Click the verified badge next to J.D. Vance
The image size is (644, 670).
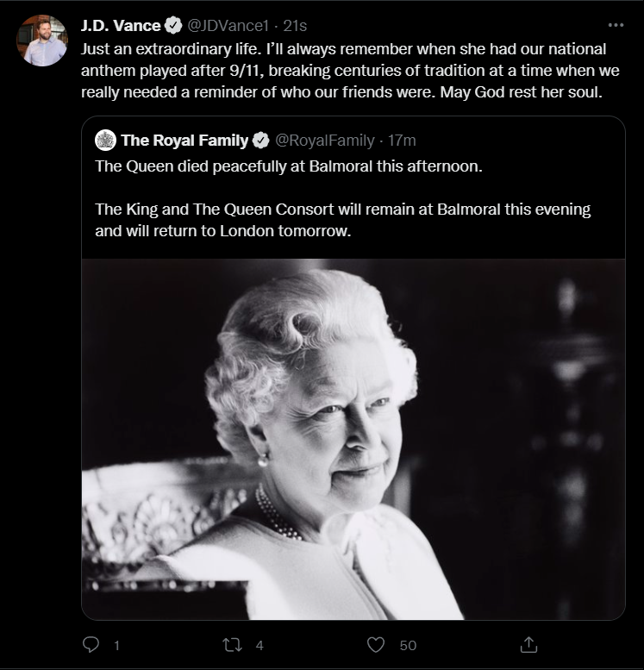173,26
